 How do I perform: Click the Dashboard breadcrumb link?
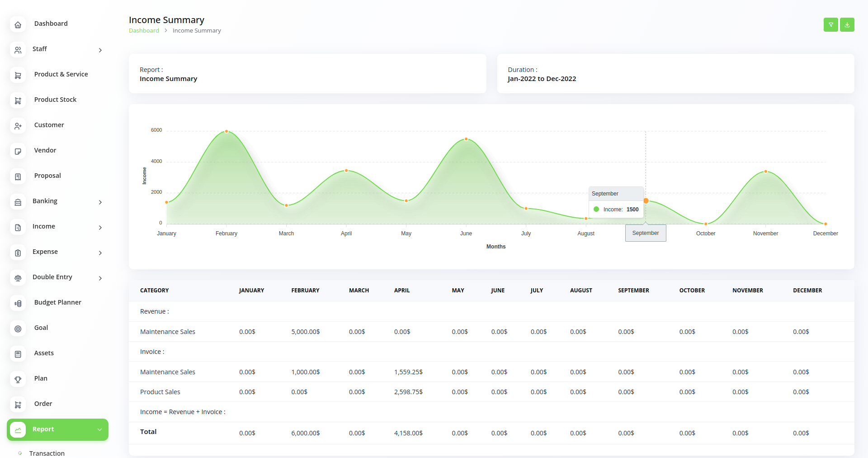tap(144, 31)
